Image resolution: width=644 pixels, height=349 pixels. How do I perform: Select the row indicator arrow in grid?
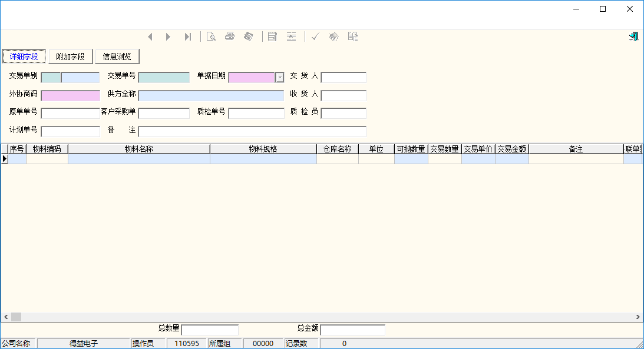pyautogui.click(x=5, y=159)
